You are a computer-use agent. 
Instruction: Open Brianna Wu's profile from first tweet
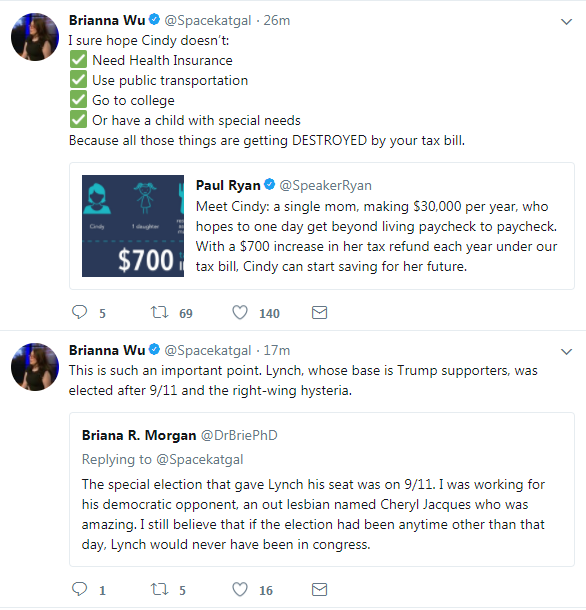107,20
